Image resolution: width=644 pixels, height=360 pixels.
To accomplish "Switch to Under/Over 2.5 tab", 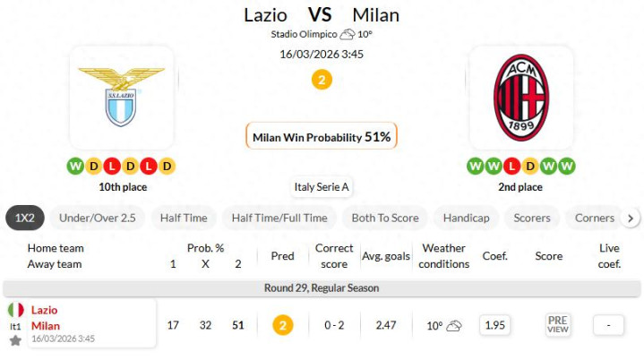I will point(97,218).
